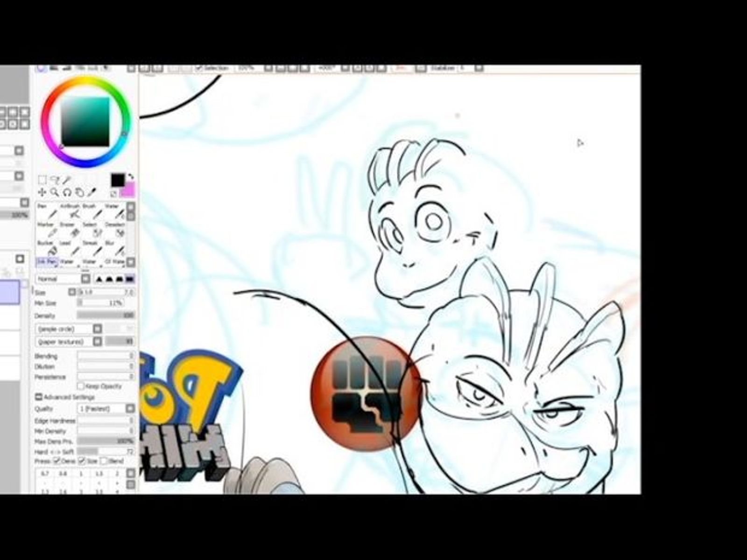The width and height of the screenshot is (747, 560).
Task: Select the AirBrush tool
Action: coord(69,212)
